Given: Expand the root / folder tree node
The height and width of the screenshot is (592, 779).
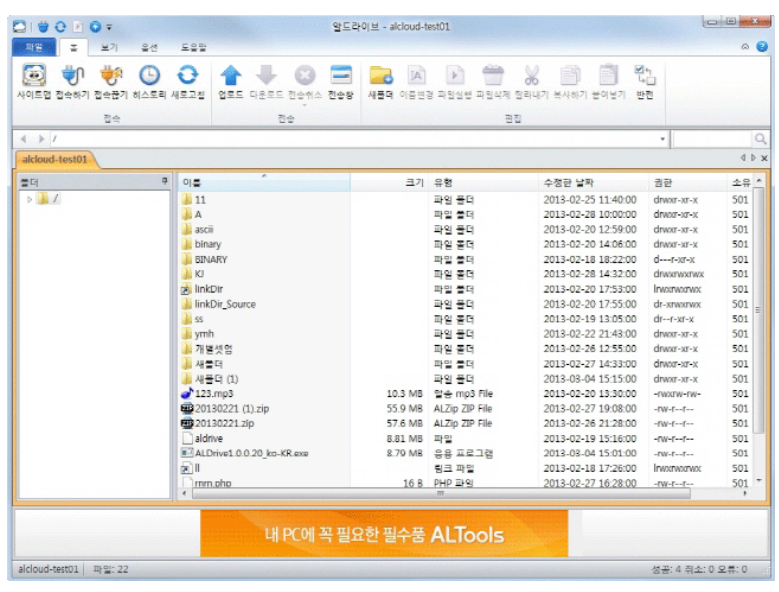Looking at the screenshot, I should [29, 199].
